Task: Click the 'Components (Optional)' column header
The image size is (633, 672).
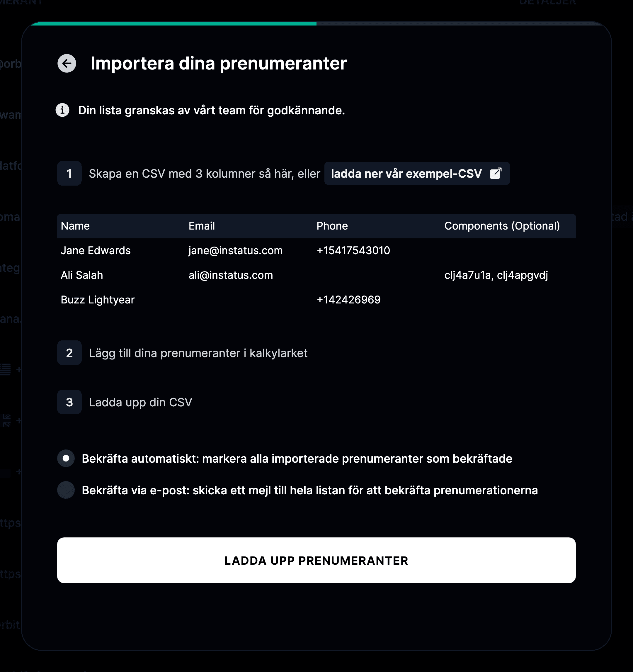Action: (502, 226)
